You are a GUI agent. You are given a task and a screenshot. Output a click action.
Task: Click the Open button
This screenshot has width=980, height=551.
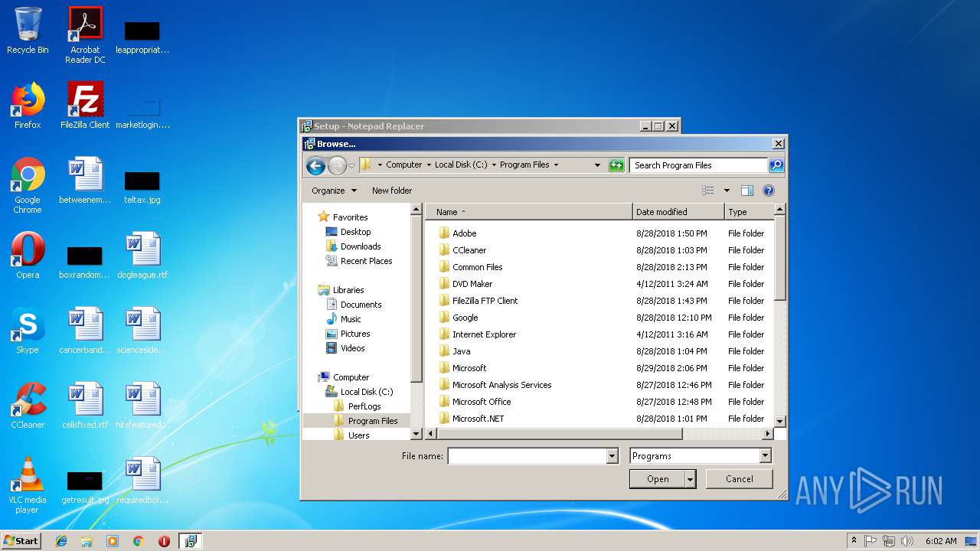658,479
